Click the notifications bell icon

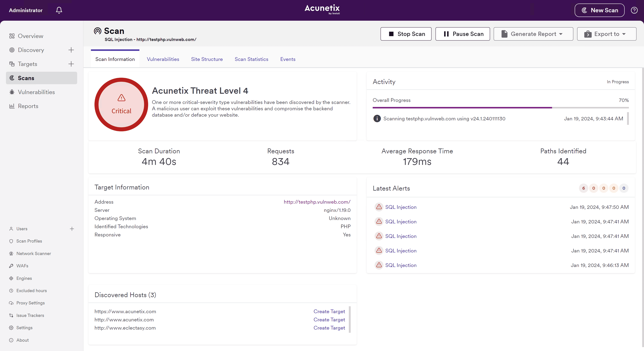pos(59,10)
